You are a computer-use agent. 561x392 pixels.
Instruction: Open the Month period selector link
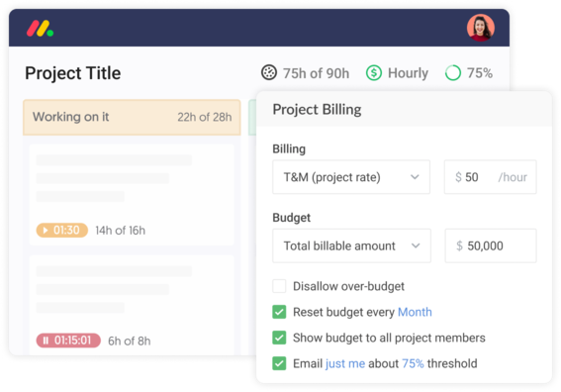tap(415, 312)
